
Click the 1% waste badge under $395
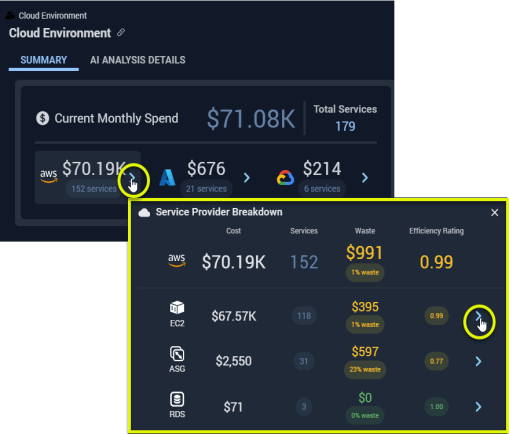pyautogui.click(x=365, y=325)
